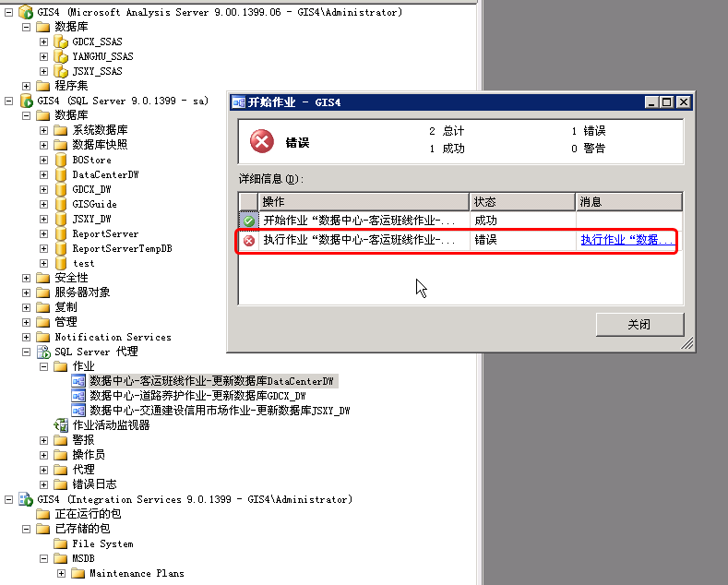Viewport: 728px width, 585px height.
Task: Select the 已存储的包 tree item
Action: [82, 529]
